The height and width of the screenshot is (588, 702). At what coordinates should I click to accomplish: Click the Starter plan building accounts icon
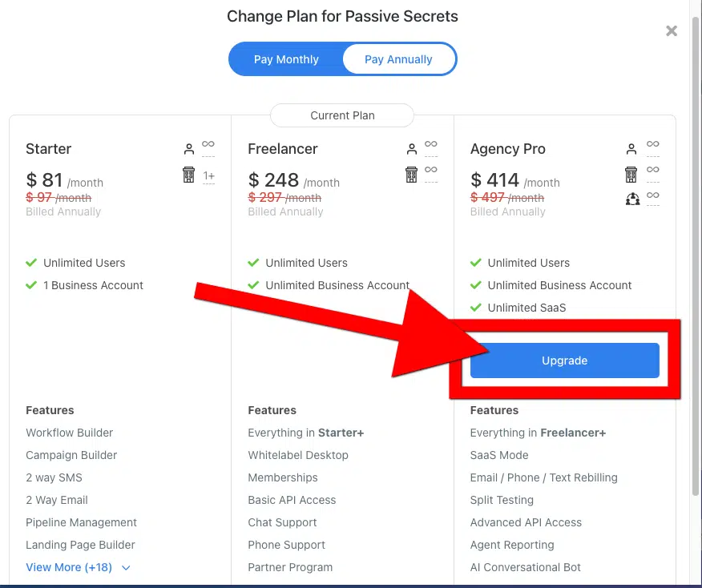click(188, 175)
